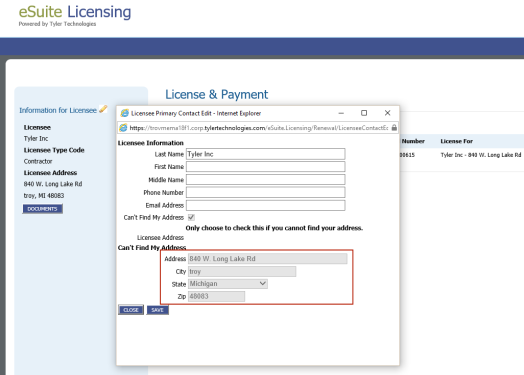
Task: Maximize the Licensee Primary Contact Edit window
Action: (x=364, y=113)
